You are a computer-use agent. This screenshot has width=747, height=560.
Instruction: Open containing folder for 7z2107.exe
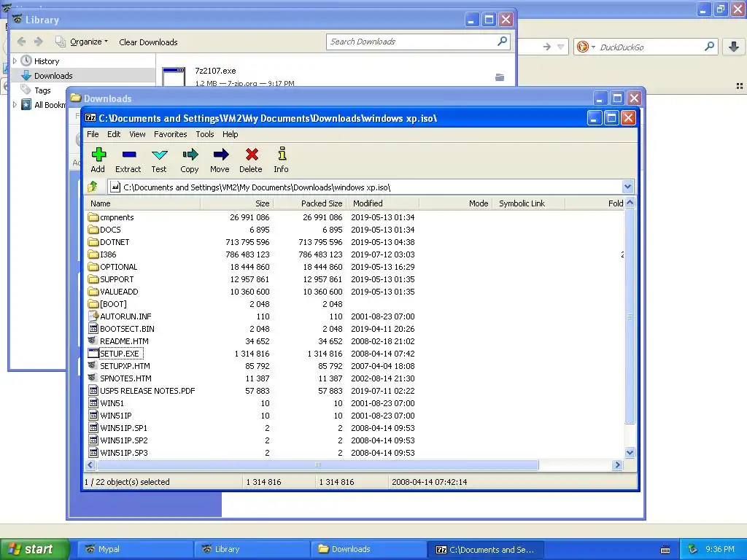tap(499, 77)
